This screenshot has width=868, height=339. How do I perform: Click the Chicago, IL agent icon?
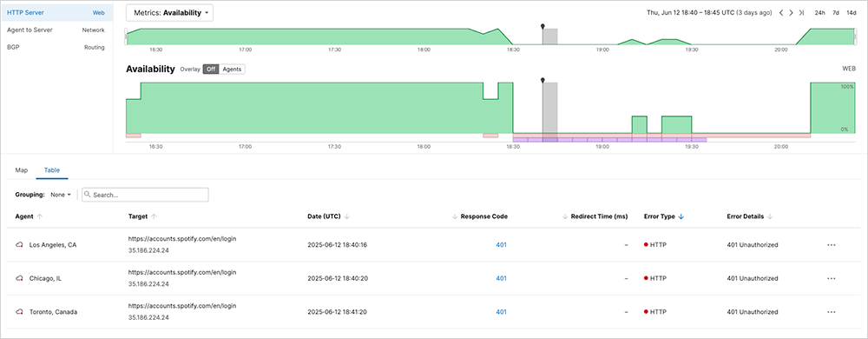pyautogui.click(x=20, y=279)
